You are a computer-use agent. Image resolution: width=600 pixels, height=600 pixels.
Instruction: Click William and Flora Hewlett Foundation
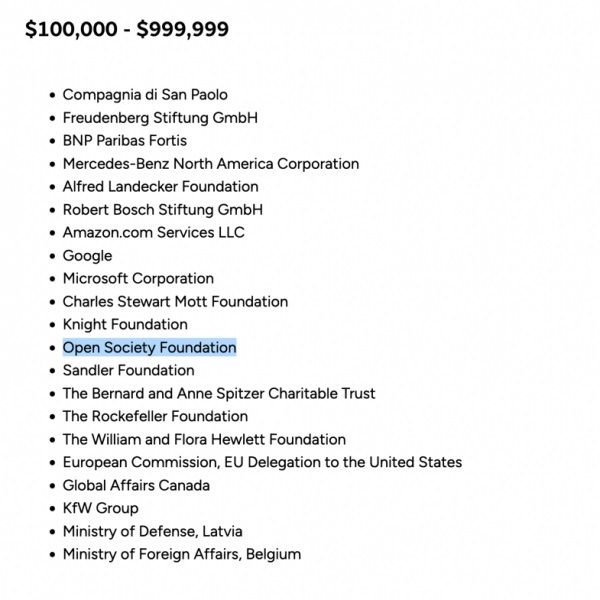pyautogui.click(x=204, y=440)
